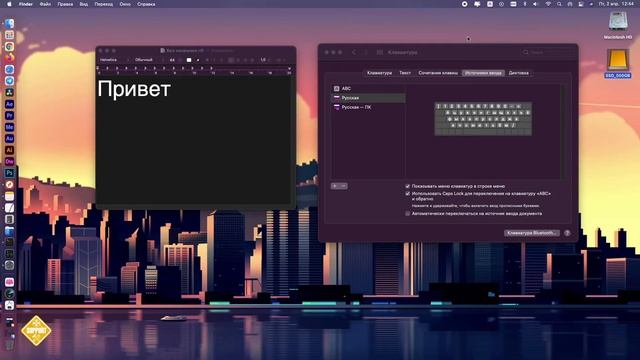Switch to the Источники ввода tab
This screenshot has height=360, width=640.
483,73
